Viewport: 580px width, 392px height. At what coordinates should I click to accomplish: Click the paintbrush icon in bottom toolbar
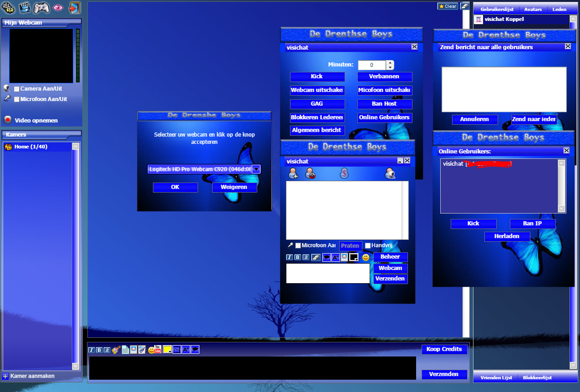point(116,350)
